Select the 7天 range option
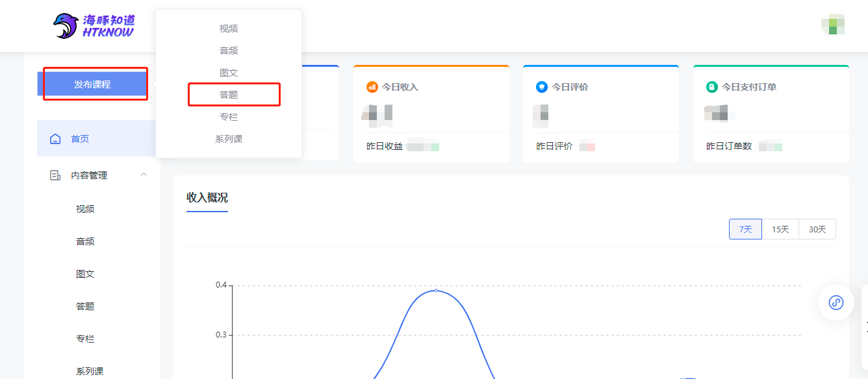The width and height of the screenshot is (868, 379). pos(745,229)
